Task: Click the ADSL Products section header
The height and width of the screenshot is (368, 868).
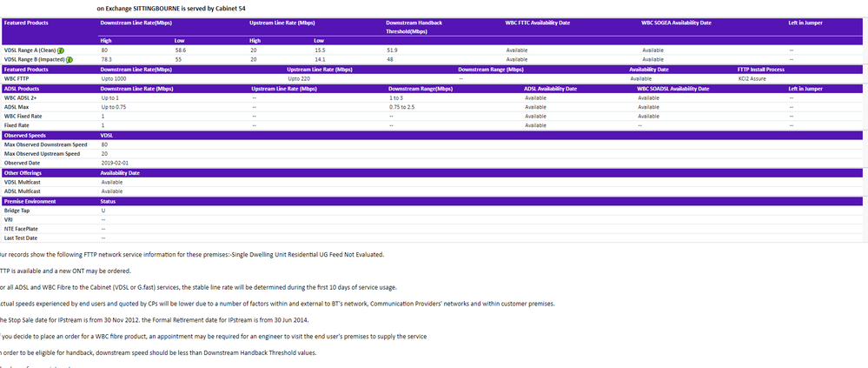Action: coord(23,88)
